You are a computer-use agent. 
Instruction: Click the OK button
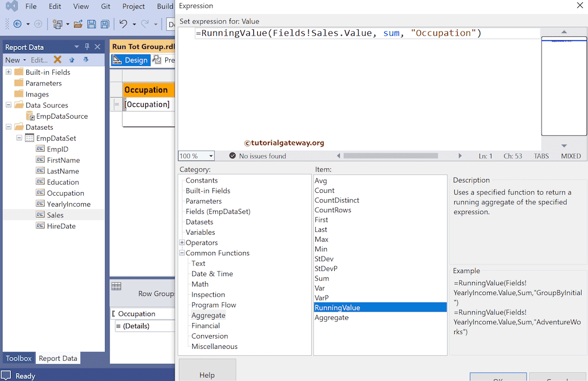(498, 378)
